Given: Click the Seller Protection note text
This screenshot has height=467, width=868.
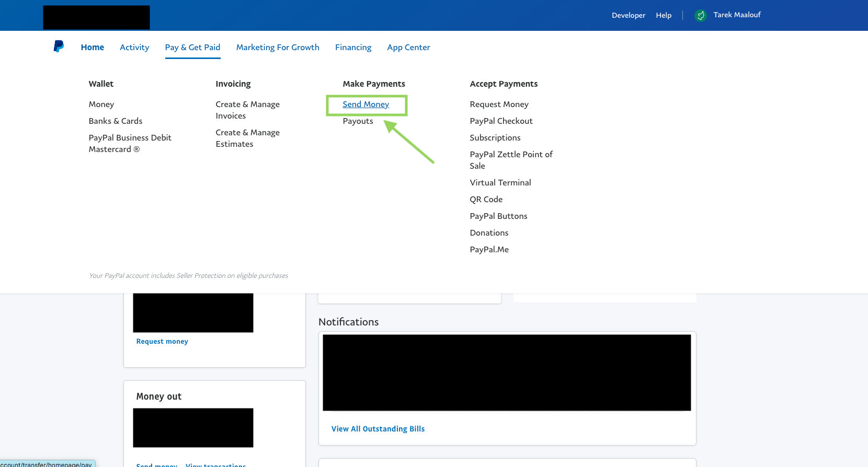Looking at the screenshot, I should pyautogui.click(x=189, y=275).
